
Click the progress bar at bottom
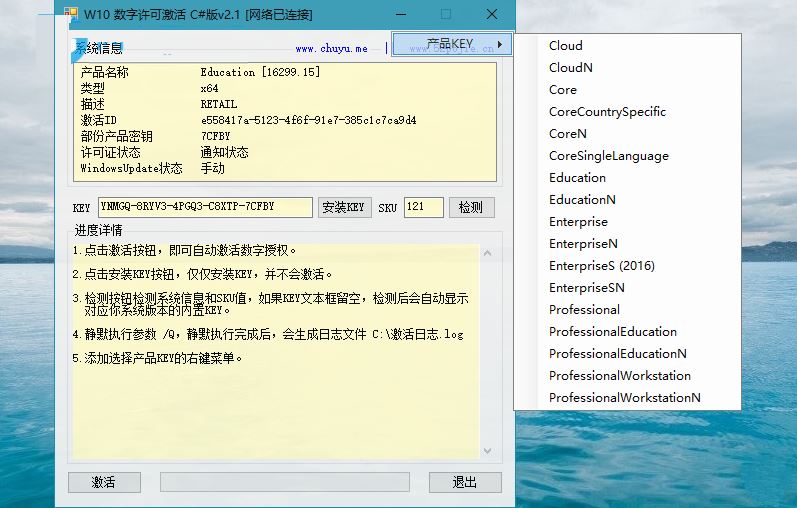(x=285, y=482)
